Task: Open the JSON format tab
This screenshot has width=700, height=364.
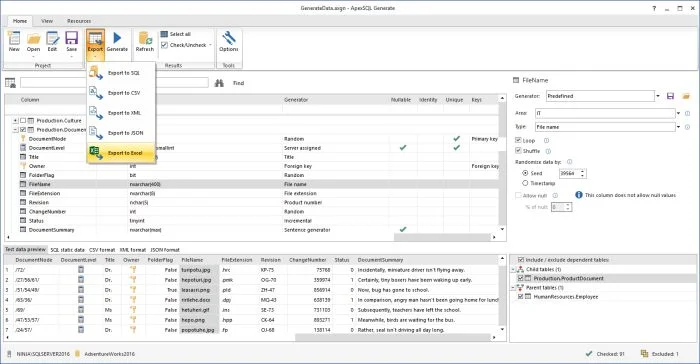Action: [x=165, y=250]
